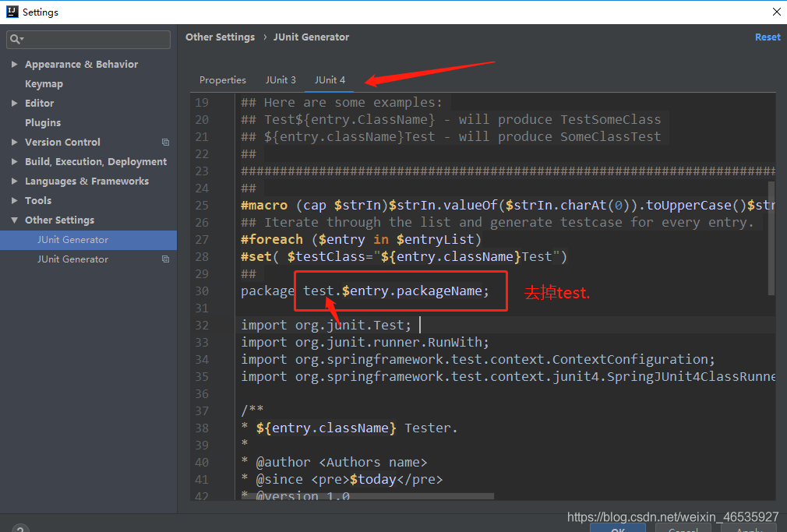Click the '#foreach' keyword on line 27
The width and height of the screenshot is (787, 532).
[x=272, y=239]
